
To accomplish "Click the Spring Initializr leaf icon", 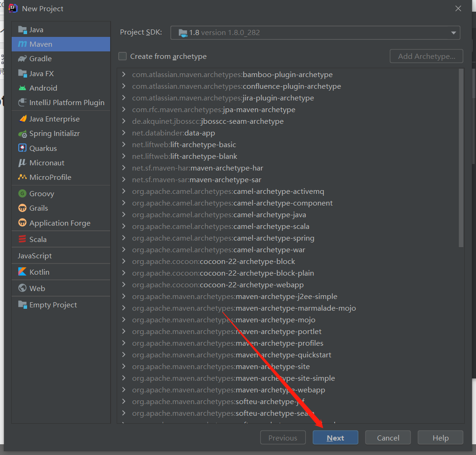I will (22, 134).
